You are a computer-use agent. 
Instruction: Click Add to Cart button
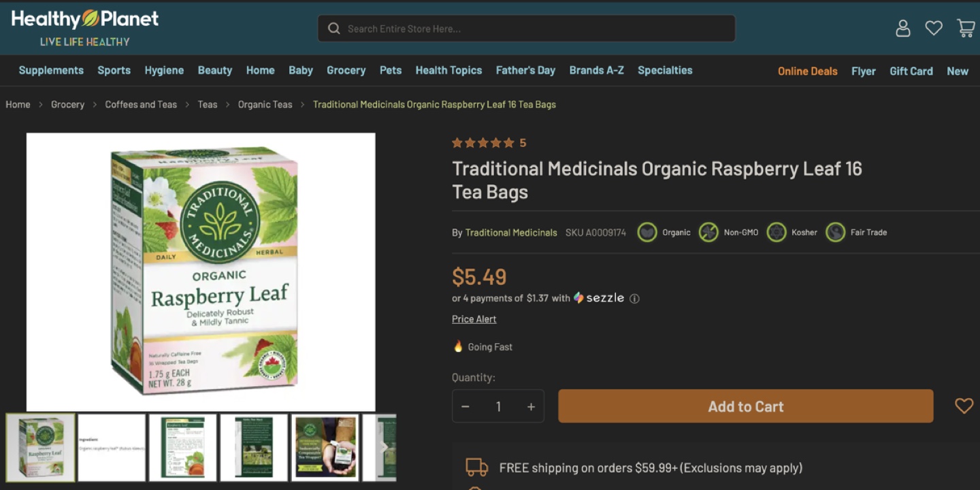pos(745,406)
